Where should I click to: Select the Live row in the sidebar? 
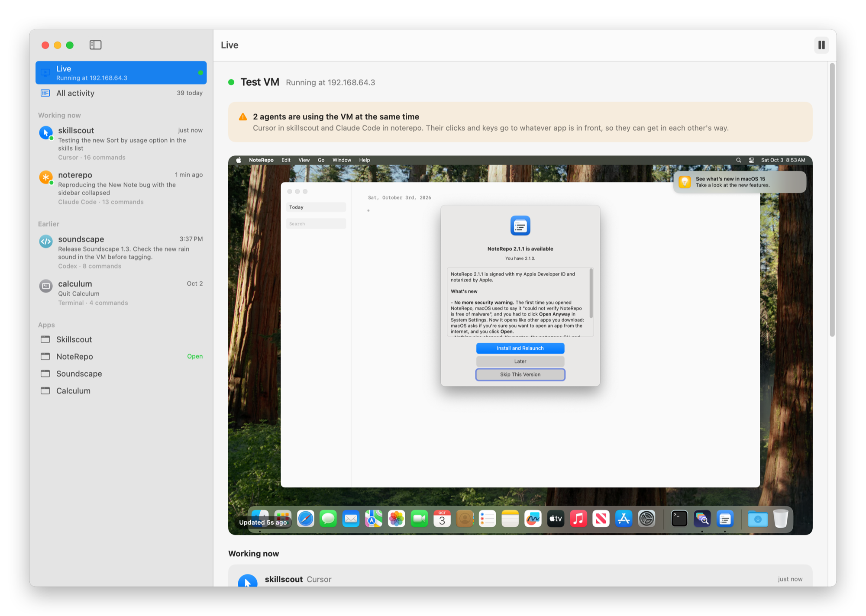click(x=121, y=73)
